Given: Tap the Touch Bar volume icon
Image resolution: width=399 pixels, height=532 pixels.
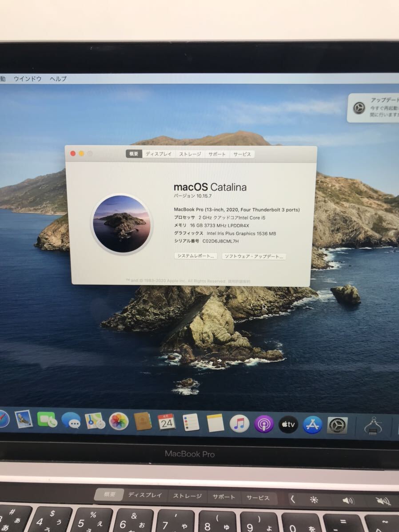Looking at the screenshot, I should (x=348, y=500).
